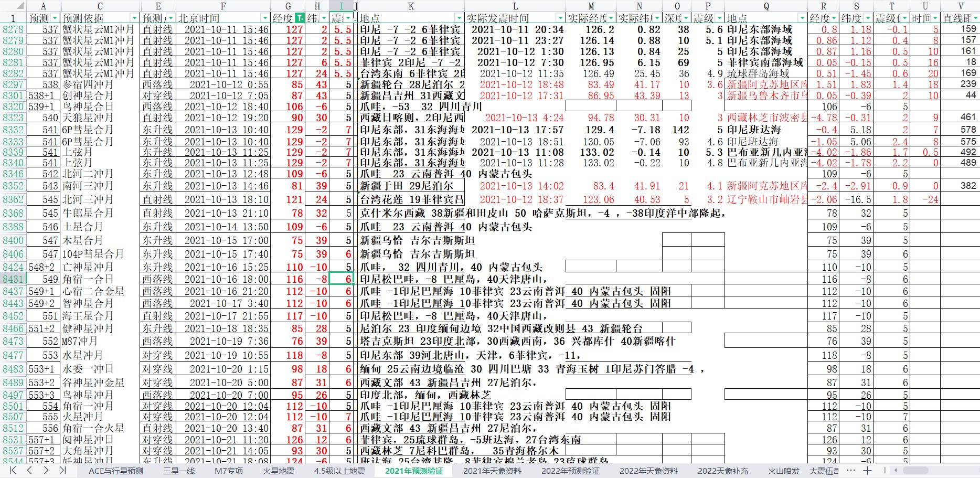Open filter dropdown for 实际经度 column M
Viewport: 980px width, 478px height.
click(611, 18)
